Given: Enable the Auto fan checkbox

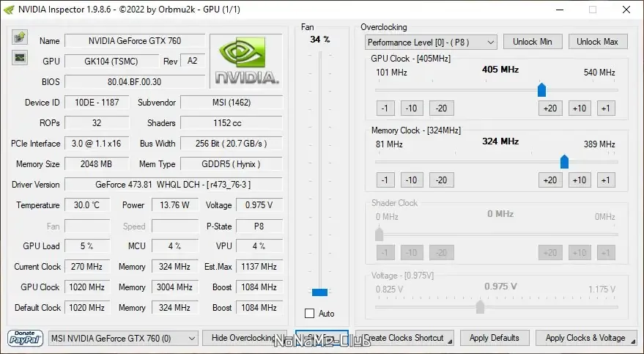Looking at the screenshot, I should click(310, 314).
